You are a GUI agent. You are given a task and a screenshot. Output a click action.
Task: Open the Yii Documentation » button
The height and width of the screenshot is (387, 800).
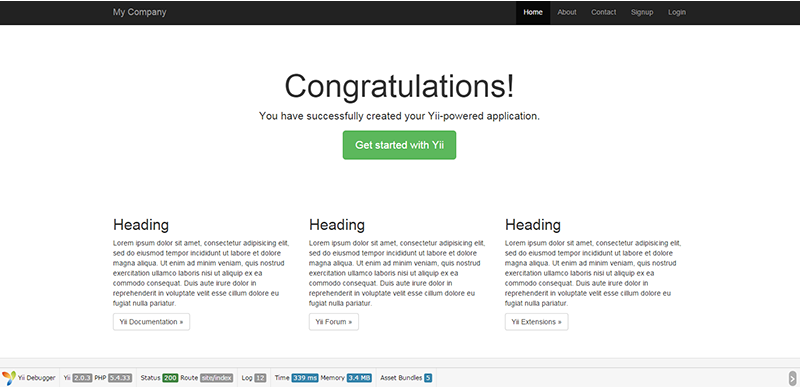pyautogui.click(x=152, y=322)
